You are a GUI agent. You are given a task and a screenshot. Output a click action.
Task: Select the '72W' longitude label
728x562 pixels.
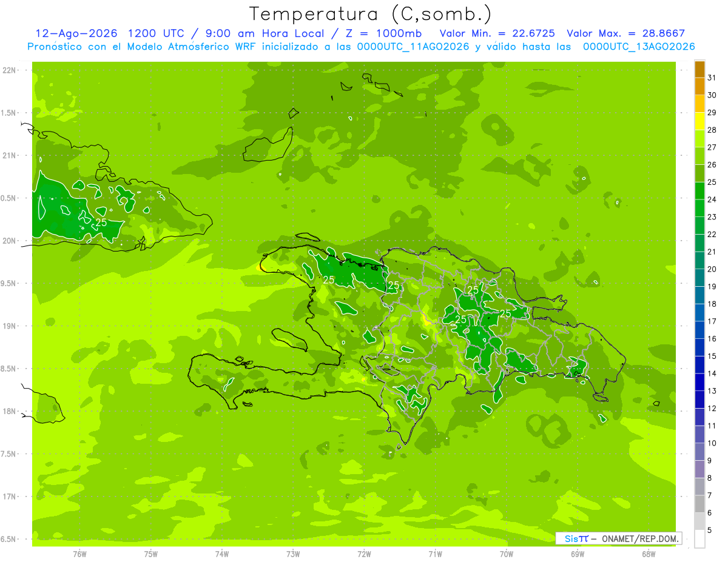click(365, 554)
